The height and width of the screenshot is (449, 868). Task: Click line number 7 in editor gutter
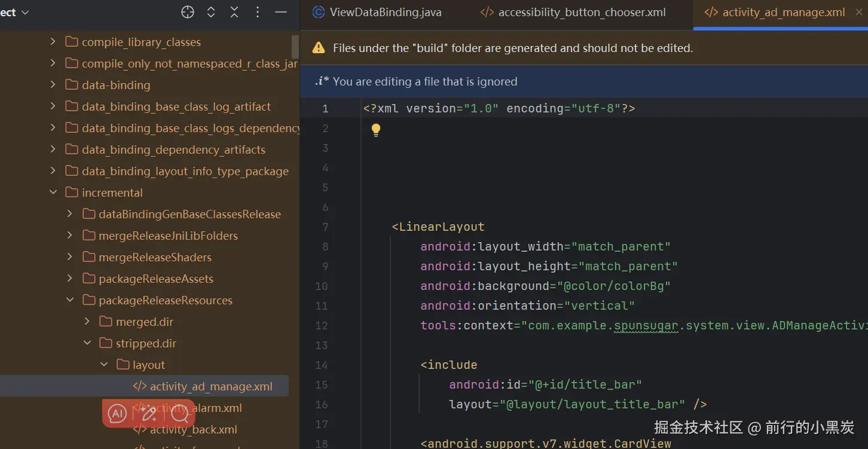pyautogui.click(x=325, y=227)
